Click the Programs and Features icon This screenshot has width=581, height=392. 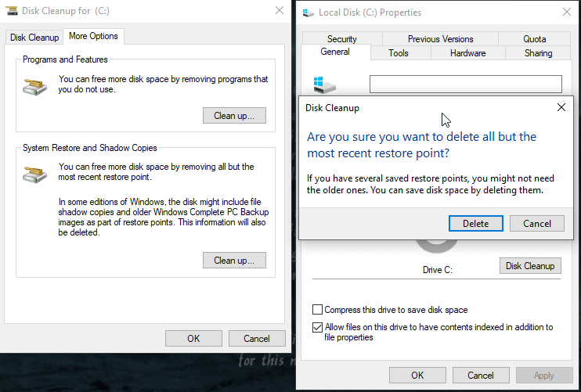35,85
